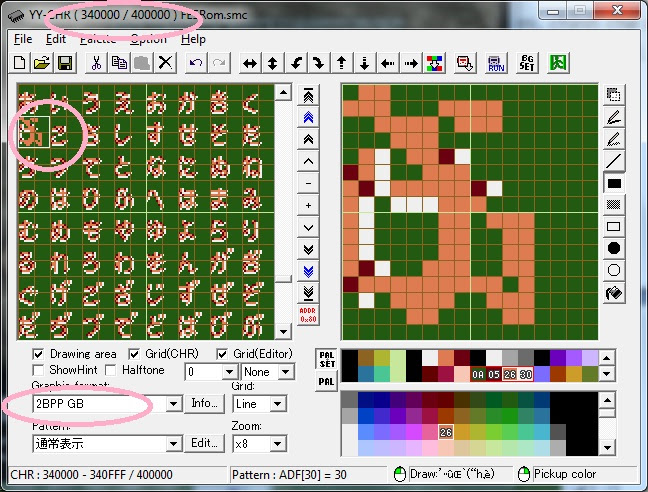Image resolution: width=648 pixels, height=492 pixels.
Task: Enable the Halftone checkbox
Action: click(111, 370)
